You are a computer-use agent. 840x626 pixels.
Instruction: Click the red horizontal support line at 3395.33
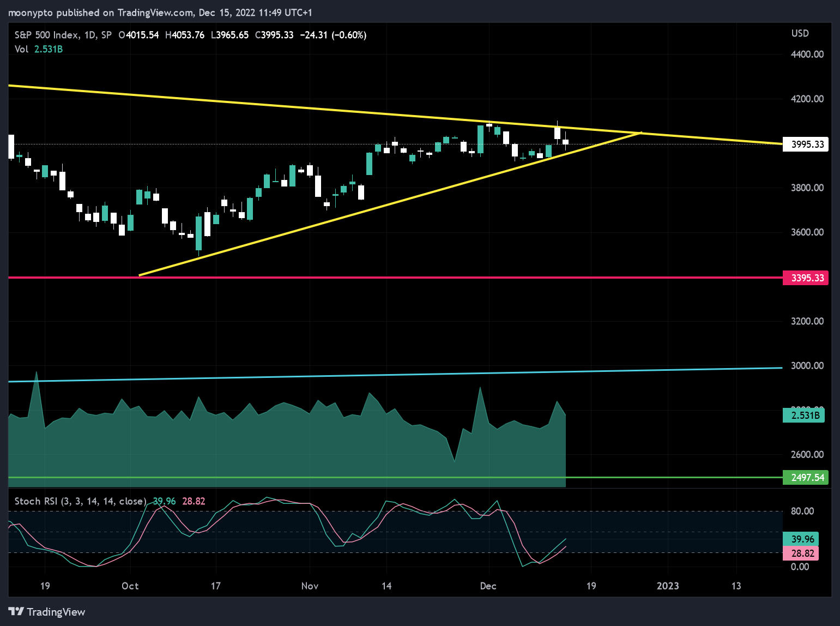point(395,278)
